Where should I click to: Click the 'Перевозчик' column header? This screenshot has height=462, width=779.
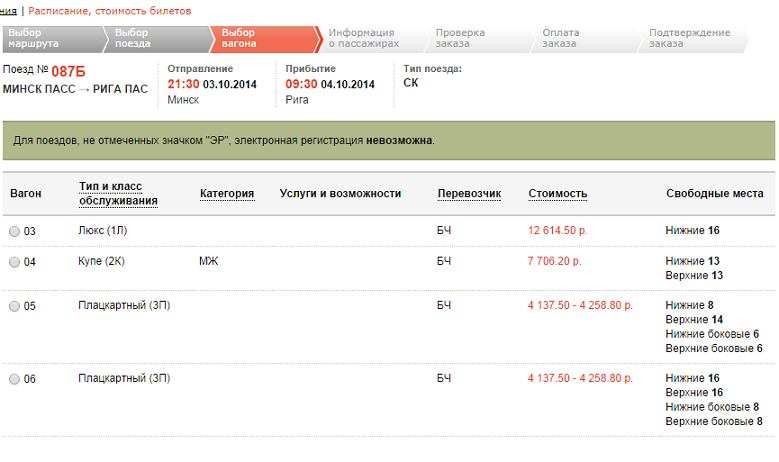pyautogui.click(x=469, y=194)
